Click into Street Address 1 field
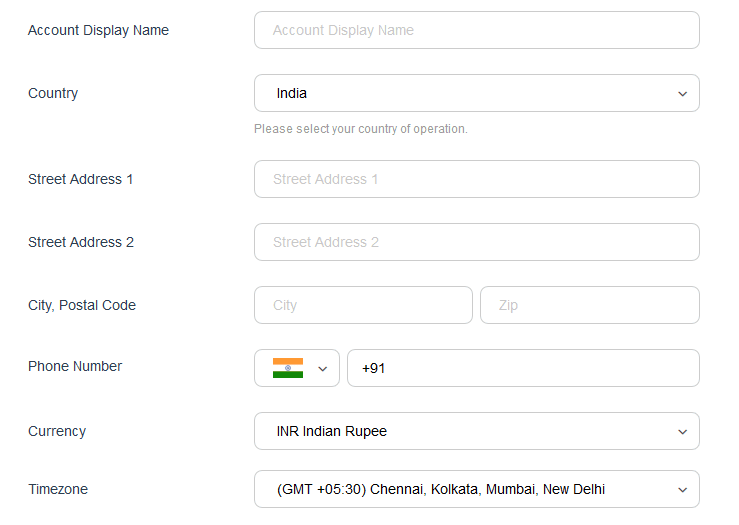The width and height of the screenshot is (739, 525). [x=476, y=179]
